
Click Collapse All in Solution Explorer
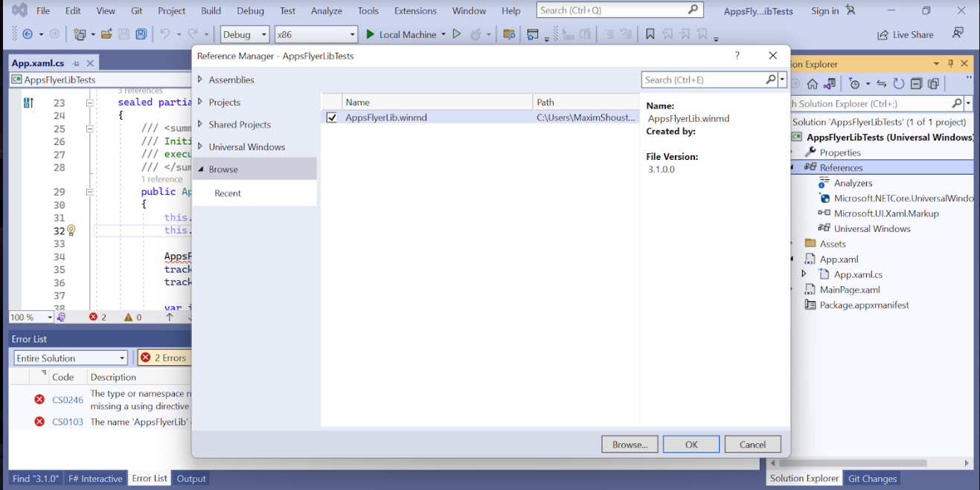[x=916, y=84]
